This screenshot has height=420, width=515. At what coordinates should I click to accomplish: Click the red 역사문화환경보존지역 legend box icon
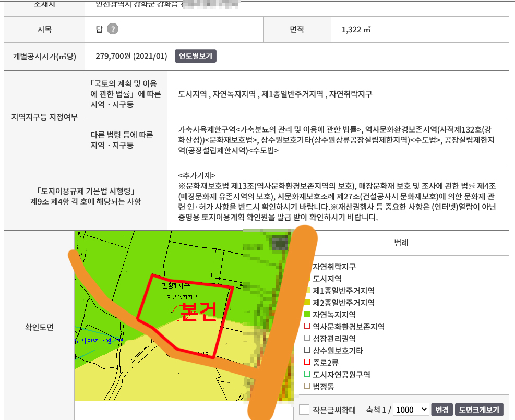click(308, 327)
